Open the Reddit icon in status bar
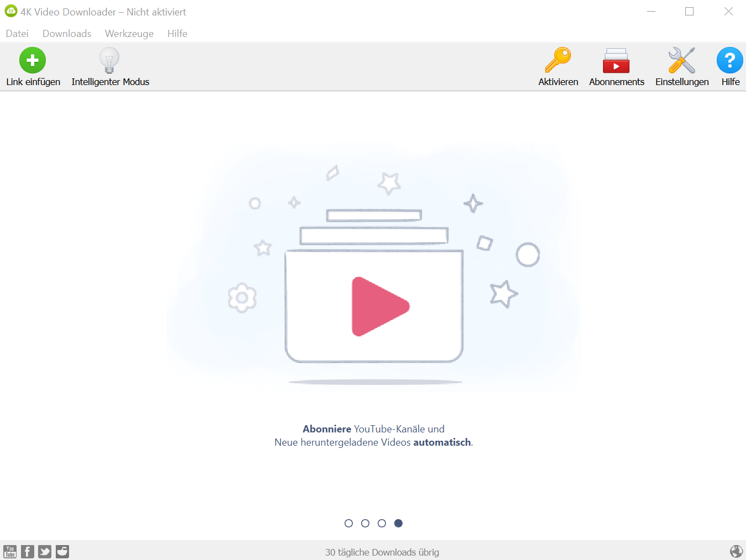The width and height of the screenshot is (746, 560). 62,552
